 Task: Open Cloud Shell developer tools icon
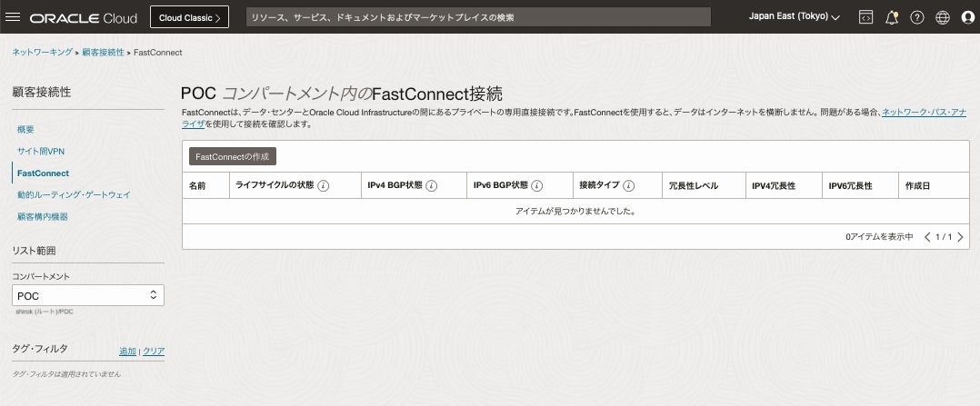865,17
